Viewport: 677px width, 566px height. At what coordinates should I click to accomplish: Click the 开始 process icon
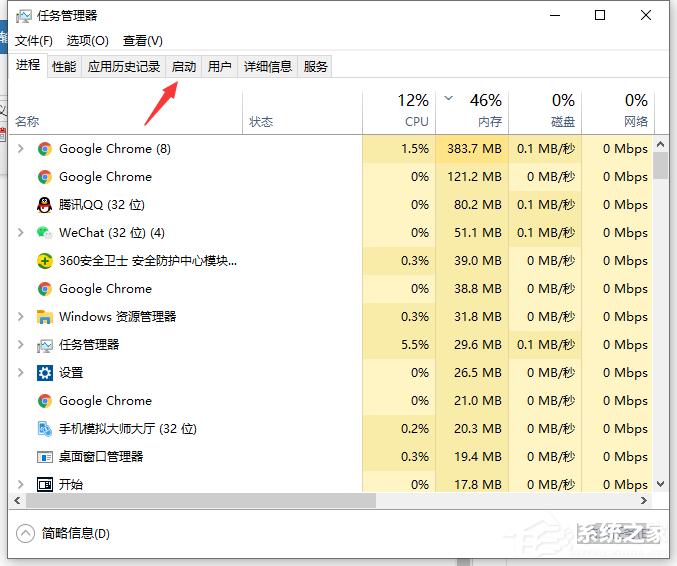pyautogui.click(x=44, y=484)
